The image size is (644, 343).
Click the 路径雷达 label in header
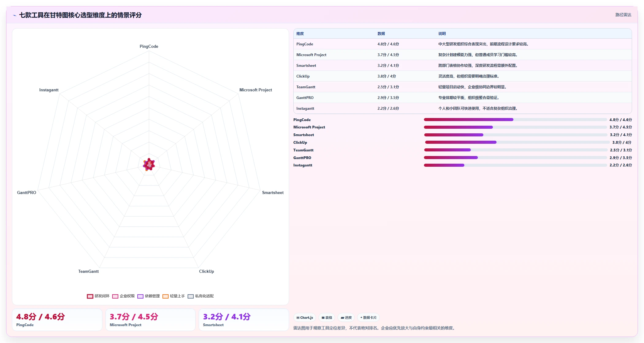(x=623, y=15)
